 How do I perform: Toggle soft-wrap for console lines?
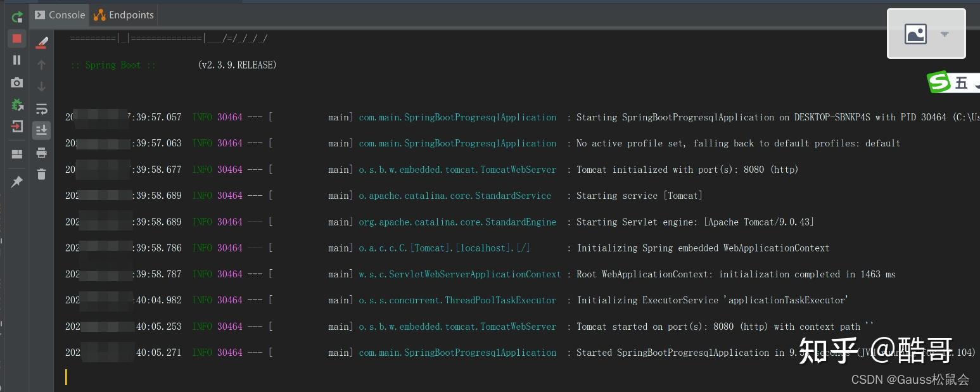tap(41, 108)
